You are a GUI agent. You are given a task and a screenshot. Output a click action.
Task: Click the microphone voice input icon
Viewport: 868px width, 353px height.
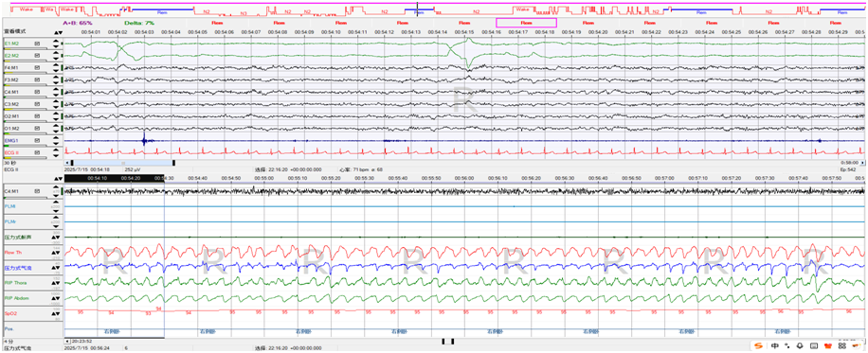[800, 346]
